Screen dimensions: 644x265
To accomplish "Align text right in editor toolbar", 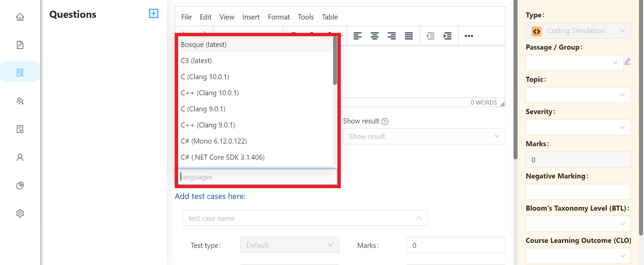I will coord(392,36).
